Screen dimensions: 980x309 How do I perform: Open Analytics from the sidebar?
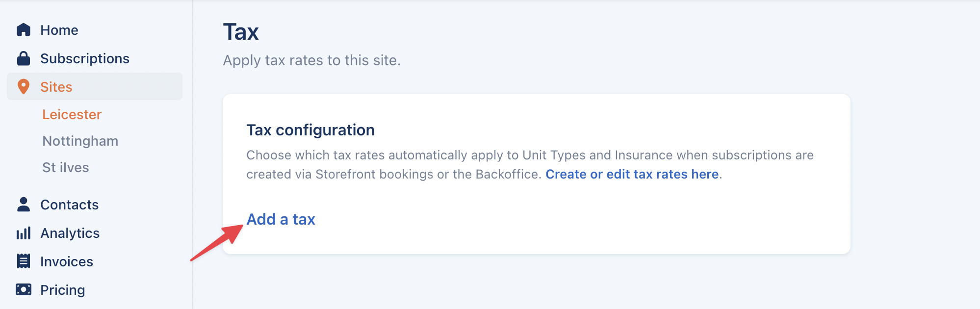70,233
